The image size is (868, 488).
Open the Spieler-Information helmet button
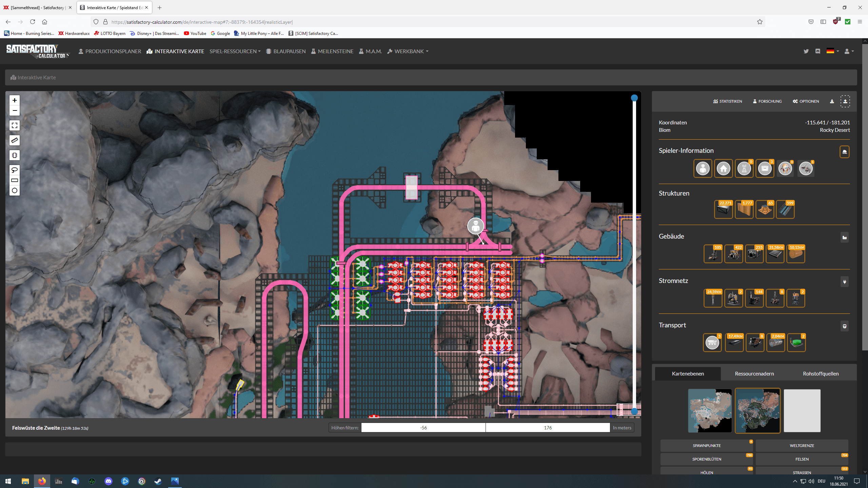[x=844, y=152]
